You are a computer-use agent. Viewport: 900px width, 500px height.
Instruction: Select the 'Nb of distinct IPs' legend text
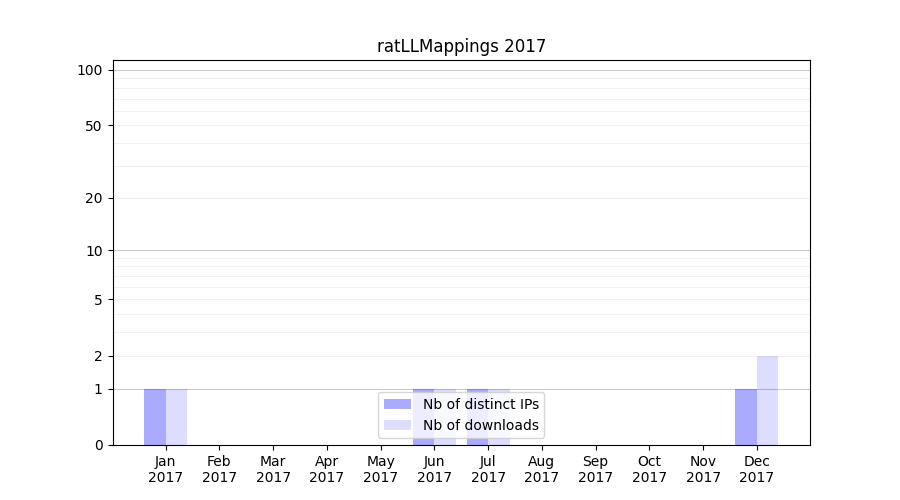click(481, 404)
